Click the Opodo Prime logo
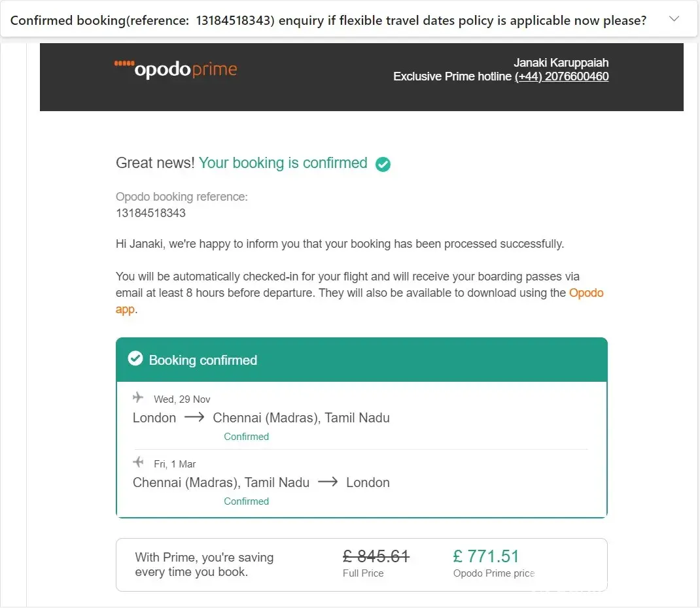Image resolution: width=700 pixels, height=608 pixels. coord(175,69)
